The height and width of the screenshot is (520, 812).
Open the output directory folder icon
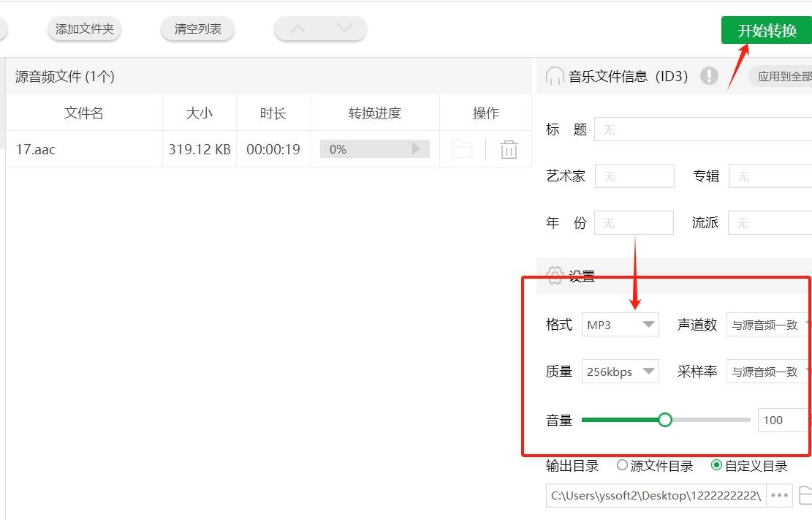click(805, 495)
